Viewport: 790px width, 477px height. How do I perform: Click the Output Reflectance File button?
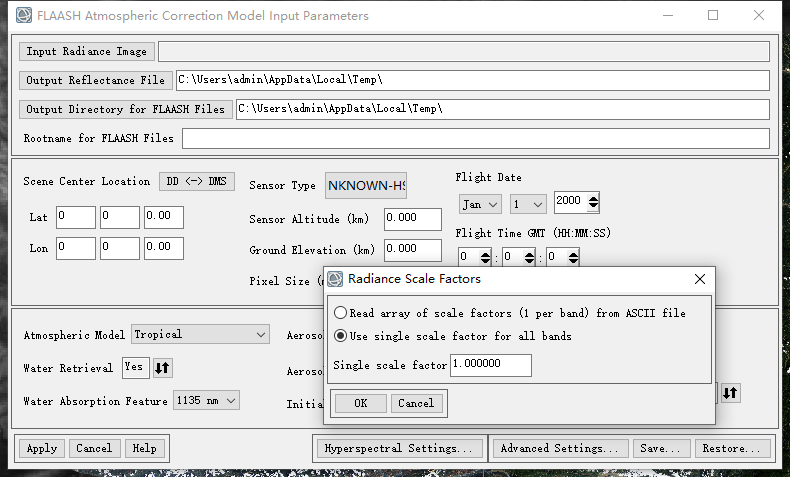[x=96, y=81]
